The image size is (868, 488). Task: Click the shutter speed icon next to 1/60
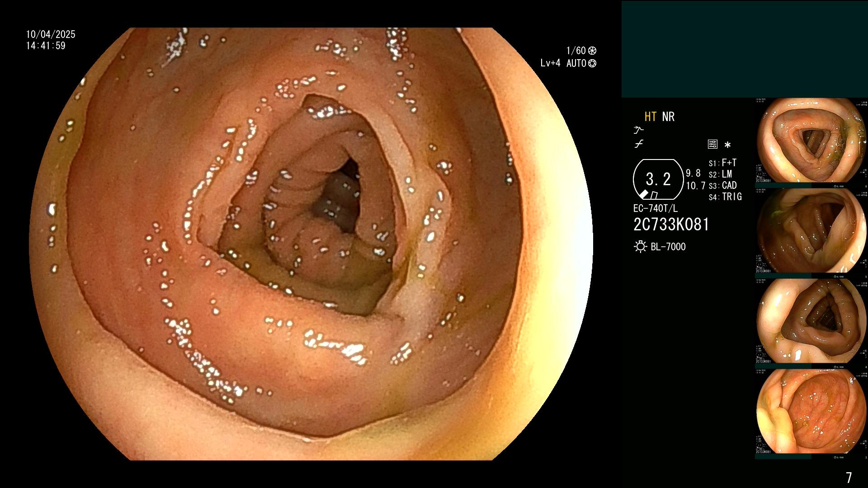(592, 51)
